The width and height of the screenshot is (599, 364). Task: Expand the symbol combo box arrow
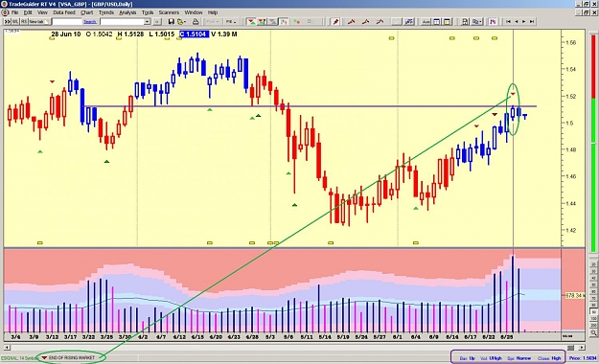147,22
